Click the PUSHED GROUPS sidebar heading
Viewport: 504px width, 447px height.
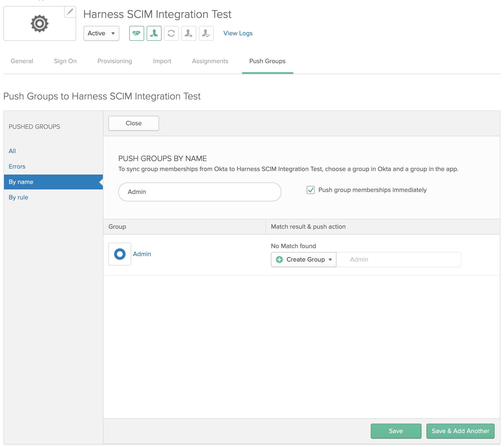point(34,127)
